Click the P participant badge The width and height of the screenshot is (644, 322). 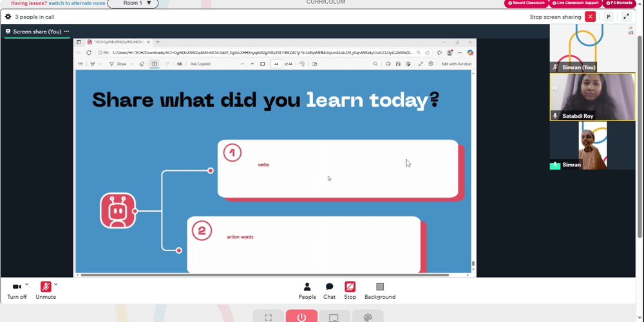coord(609,17)
